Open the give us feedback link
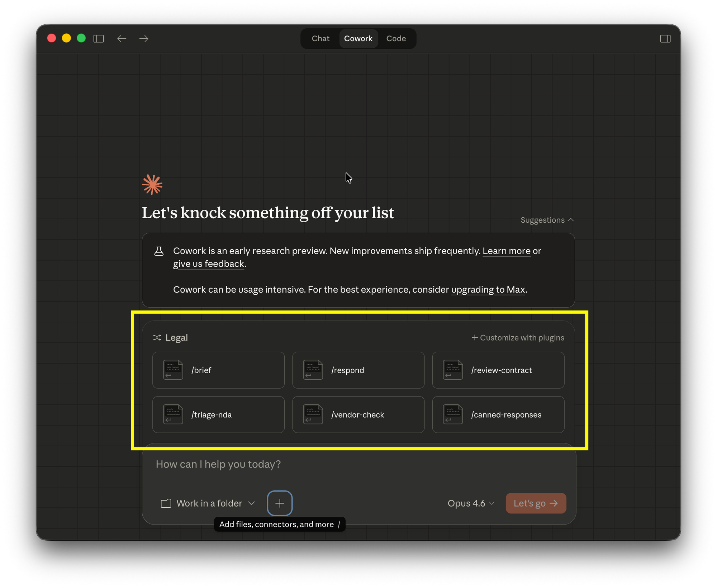 pyautogui.click(x=208, y=264)
